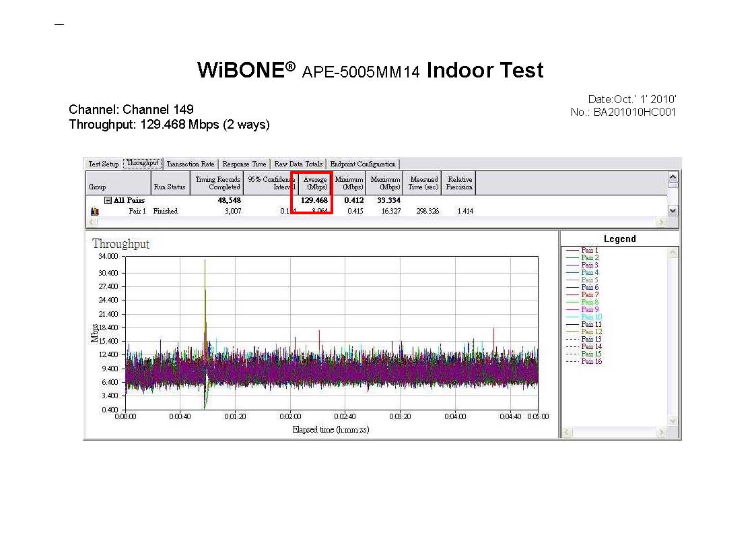
Task: Select Pair 16 in the legend
Action: [x=584, y=361]
